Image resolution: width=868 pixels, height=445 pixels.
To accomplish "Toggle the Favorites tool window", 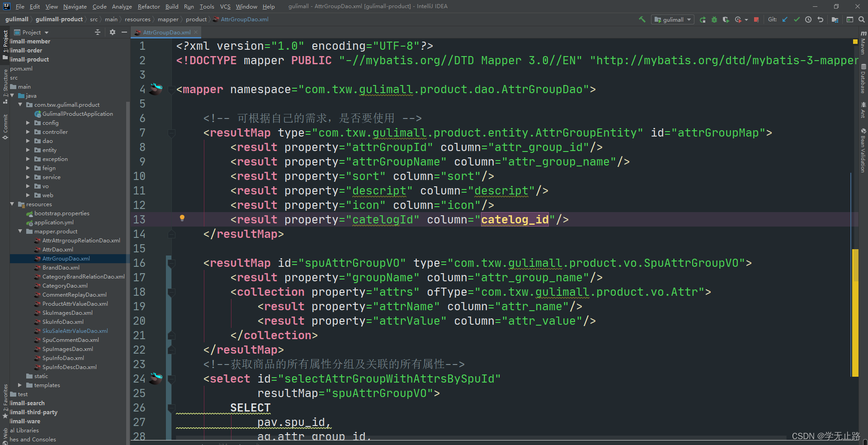I will [x=5, y=402].
